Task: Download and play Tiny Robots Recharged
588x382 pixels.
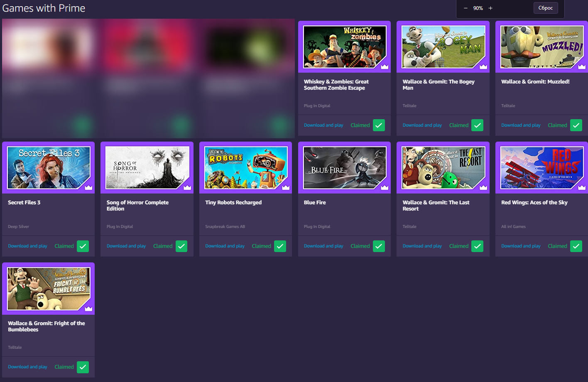Action: pos(225,246)
